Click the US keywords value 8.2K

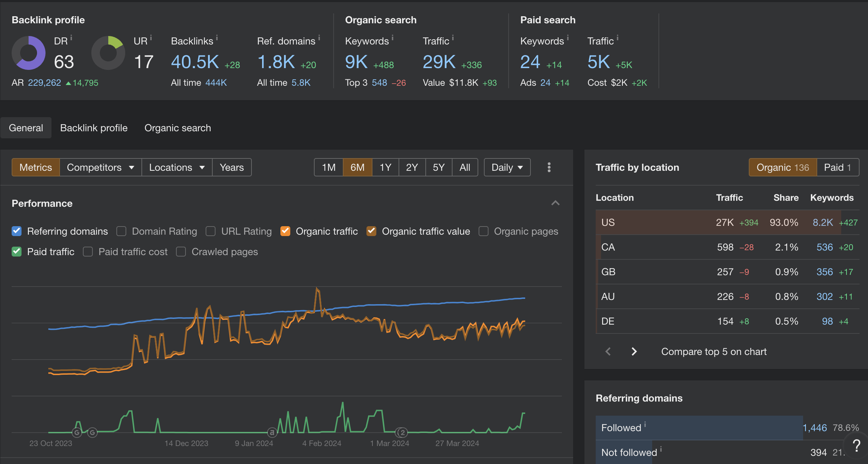click(x=823, y=222)
